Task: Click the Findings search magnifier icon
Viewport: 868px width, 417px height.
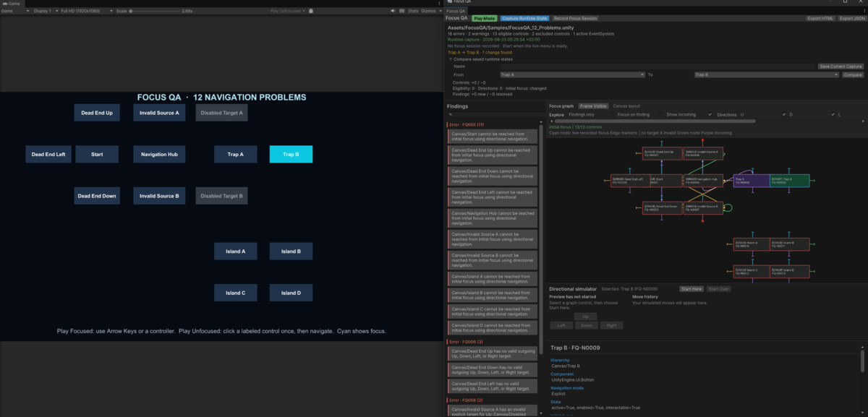Action: [x=450, y=114]
